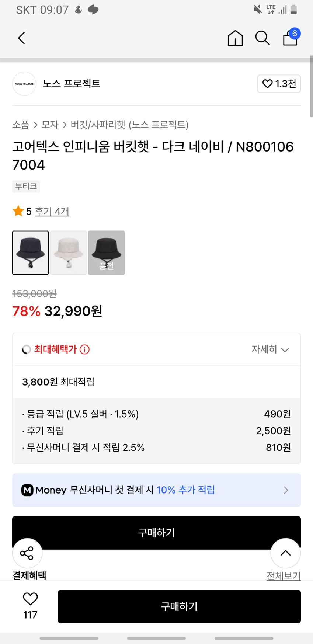Image resolution: width=313 pixels, height=644 pixels.
Task: Open 모자 category breadcrumb
Action: tap(50, 125)
